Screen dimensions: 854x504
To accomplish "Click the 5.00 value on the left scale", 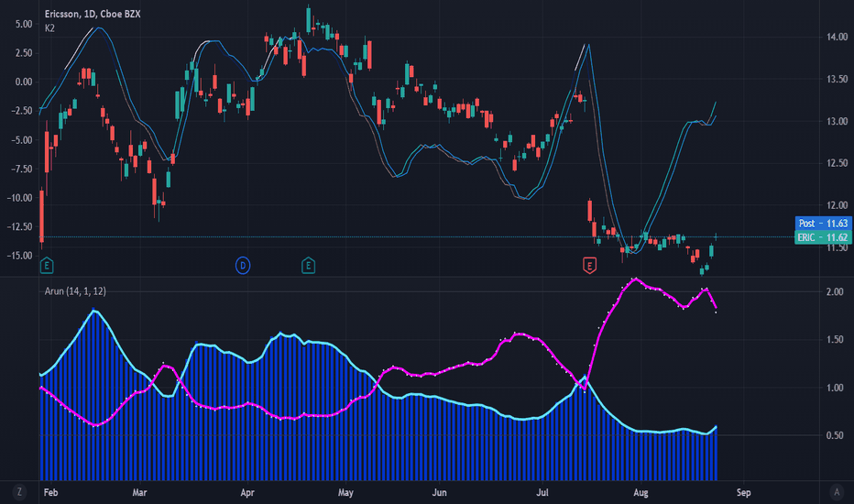I will pos(24,24).
